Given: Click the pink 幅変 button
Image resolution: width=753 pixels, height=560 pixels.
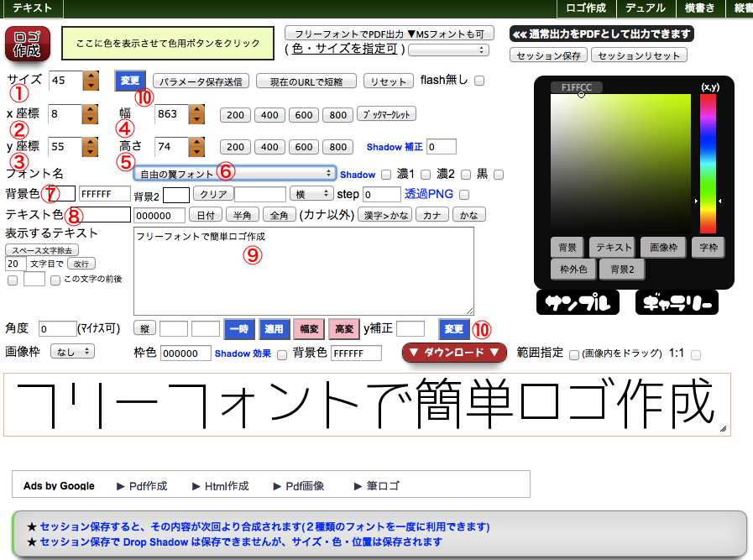Looking at the screenshot, I should click(x=309, y=328).
